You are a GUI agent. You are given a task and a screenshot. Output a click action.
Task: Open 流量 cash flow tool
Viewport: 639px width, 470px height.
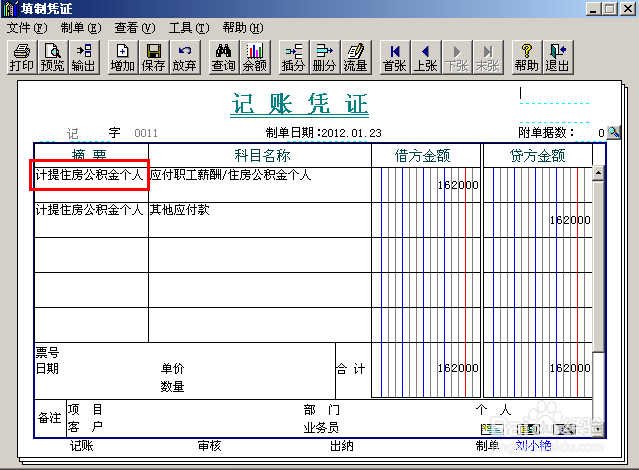[356, 57]
